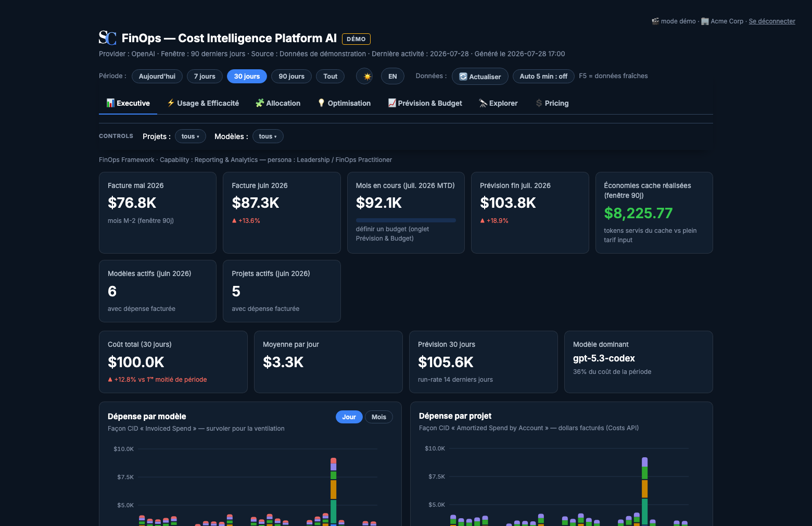Click the 'définir un budget' hint text
812x526 pixels.
pyautogui.click(x=392, y=234)
